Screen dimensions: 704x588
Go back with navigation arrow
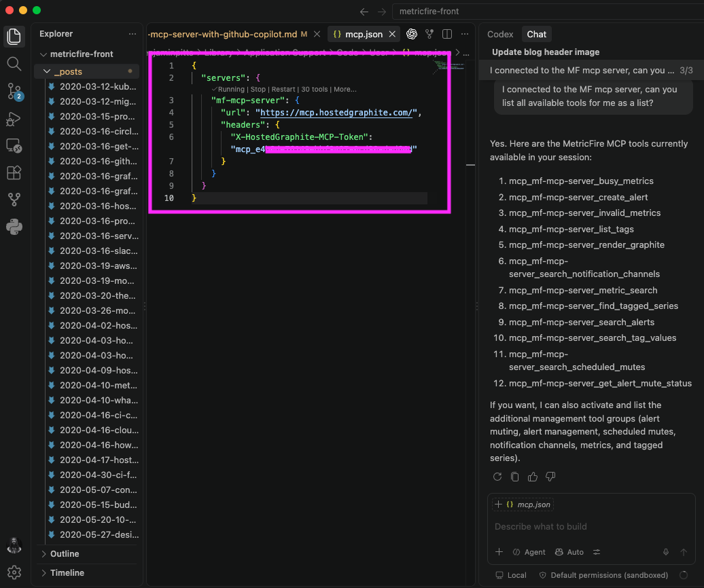(364, 12)
